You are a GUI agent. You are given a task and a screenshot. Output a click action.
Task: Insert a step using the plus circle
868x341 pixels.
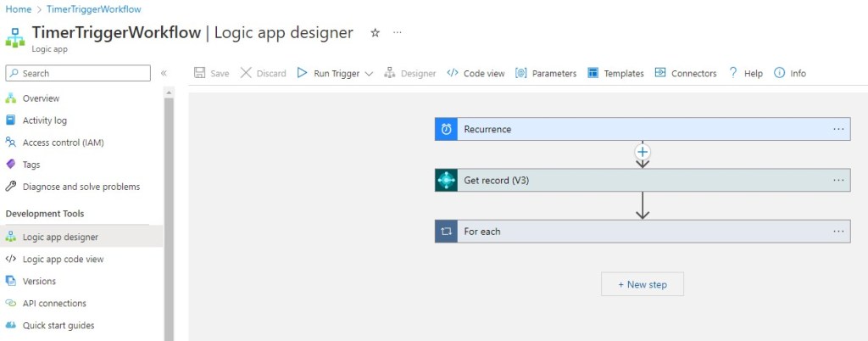point(643,152)
